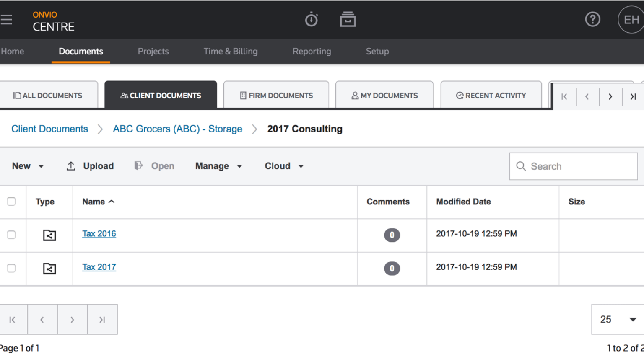644x362 pixels.
Task: Go to the next page of results
Action: 72,320
